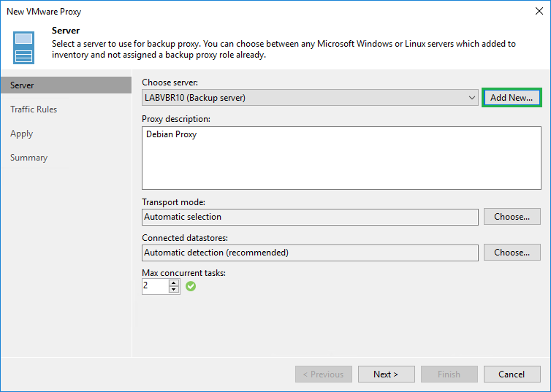The height and width of the screenshot is (392, 551).
Task: Click the server icon in the header
Action: click(x=24, y=47)
